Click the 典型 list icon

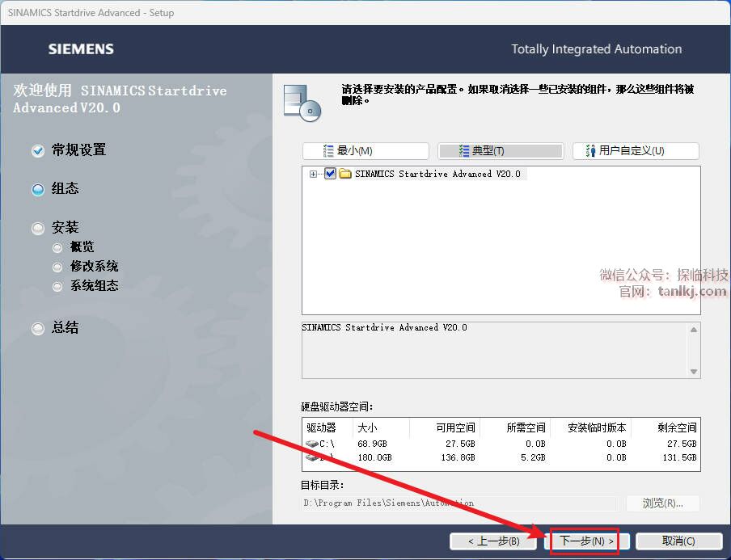464,151
